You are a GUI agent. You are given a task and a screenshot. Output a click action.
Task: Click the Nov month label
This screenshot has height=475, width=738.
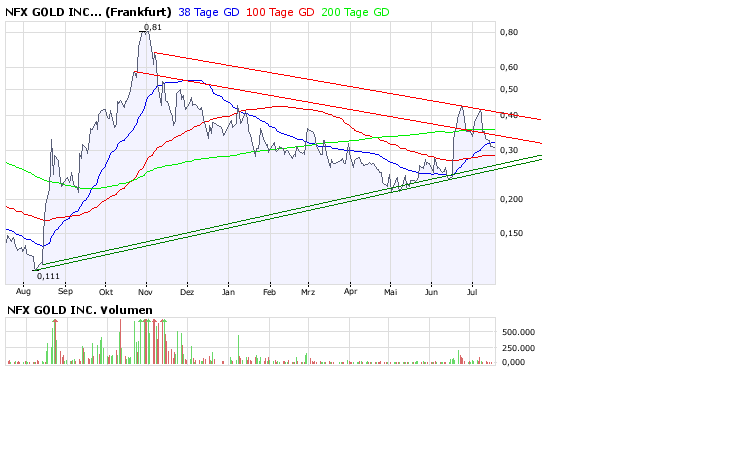click(x=146, y=292)
